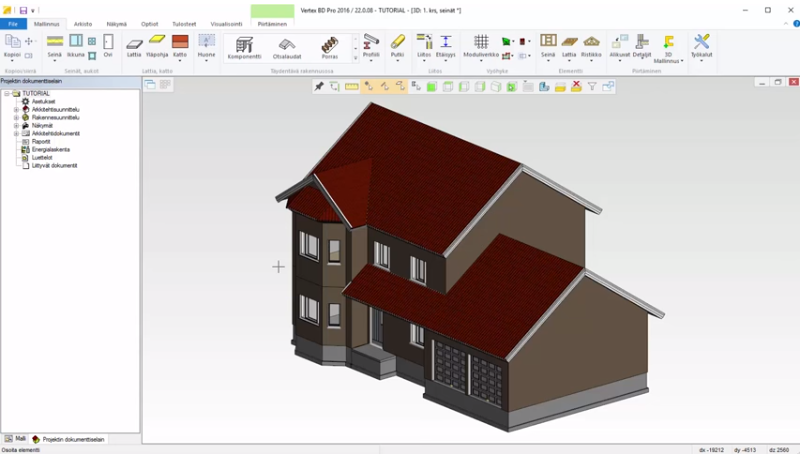
Task: Click the Moduliverkko grid tool
Action: tap(481, 45)
